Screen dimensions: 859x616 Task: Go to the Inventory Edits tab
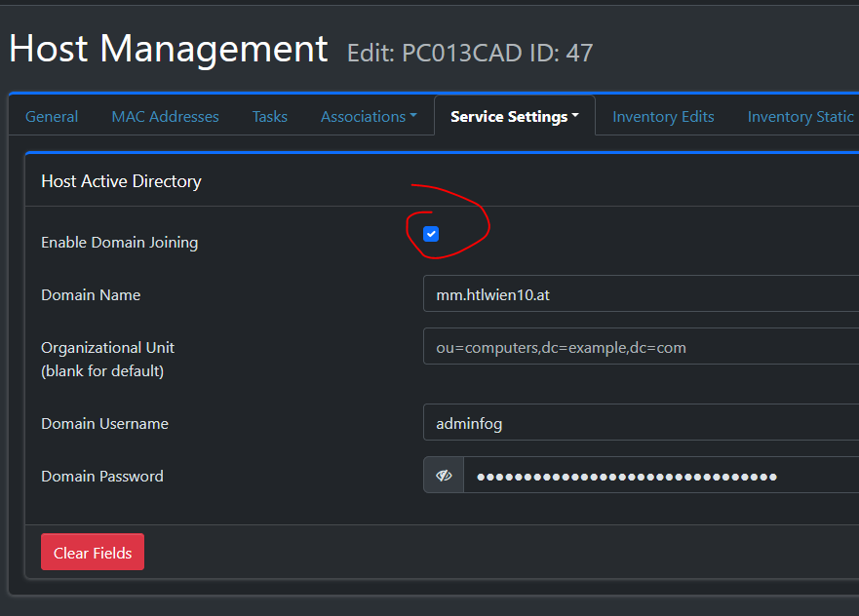click(663, 117)
